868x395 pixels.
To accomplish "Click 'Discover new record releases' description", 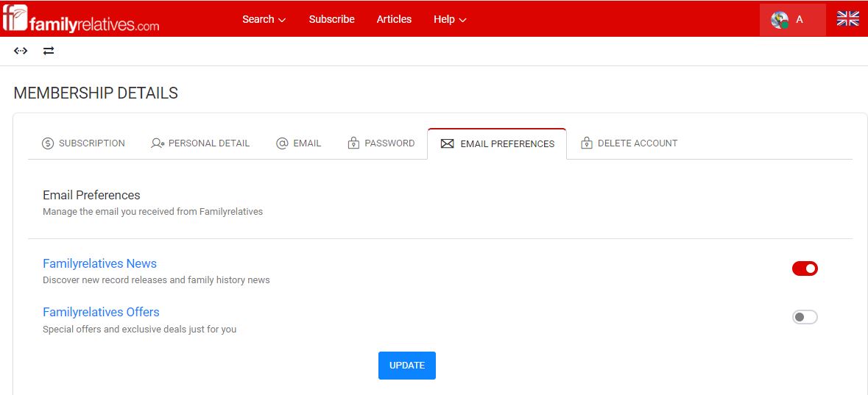I will tap(156, 280).
